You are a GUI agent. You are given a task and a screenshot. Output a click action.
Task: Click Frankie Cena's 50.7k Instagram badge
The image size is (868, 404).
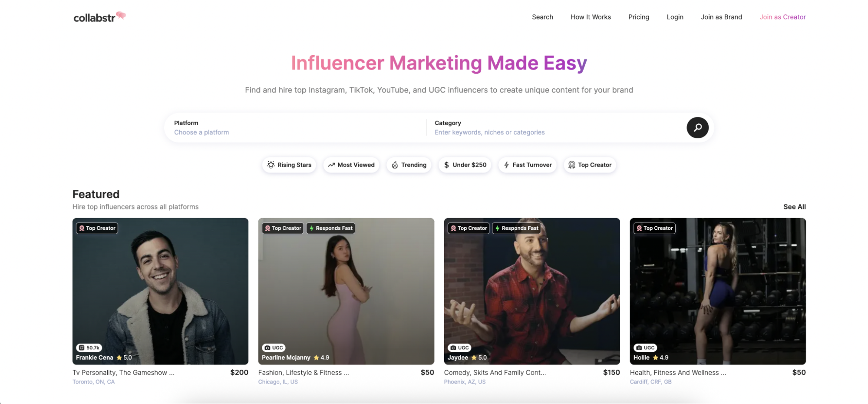coord(89,348)
